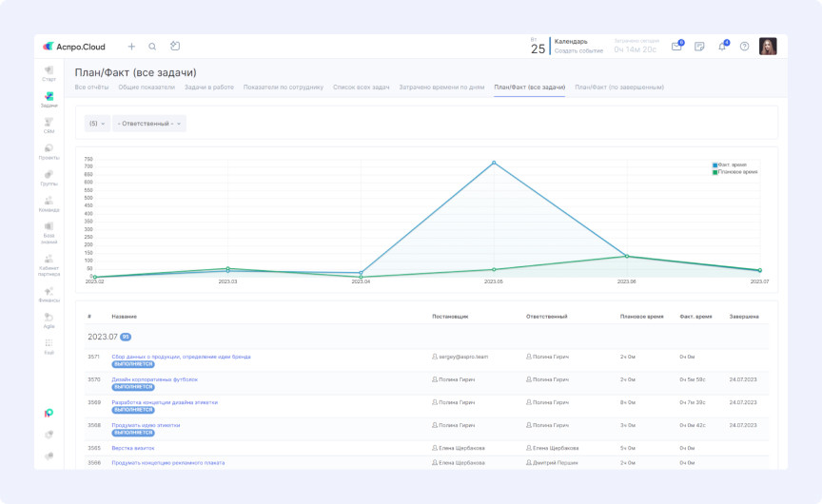Screen dimensions: 822x504
Task: Open the notes icon in header
Action: pos(699,47)
